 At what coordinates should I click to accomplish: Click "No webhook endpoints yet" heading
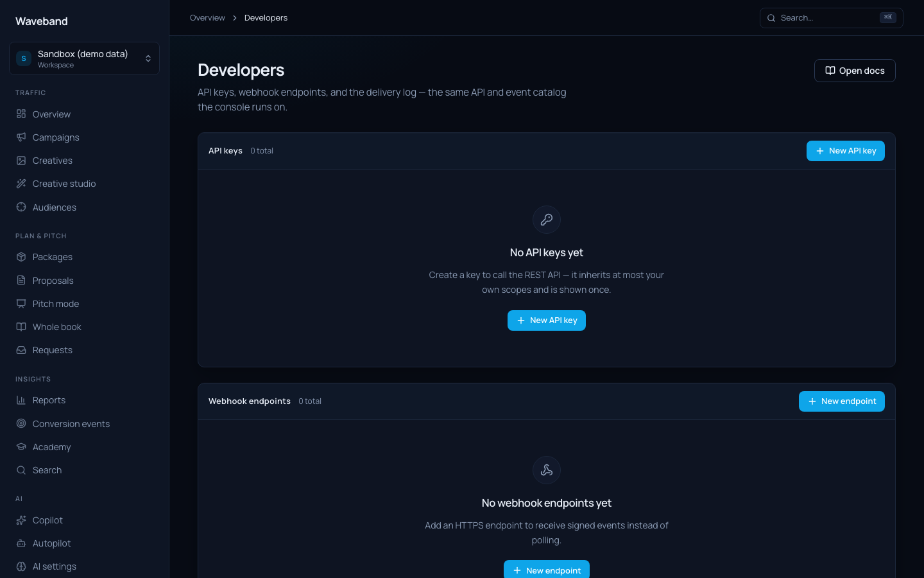pos(547,503)
